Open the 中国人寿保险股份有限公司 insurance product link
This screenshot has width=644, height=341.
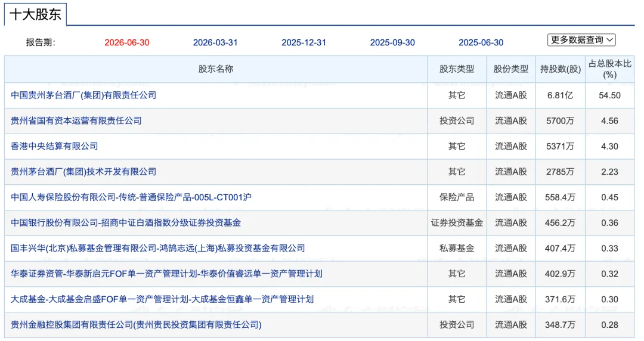pos(131,197)
